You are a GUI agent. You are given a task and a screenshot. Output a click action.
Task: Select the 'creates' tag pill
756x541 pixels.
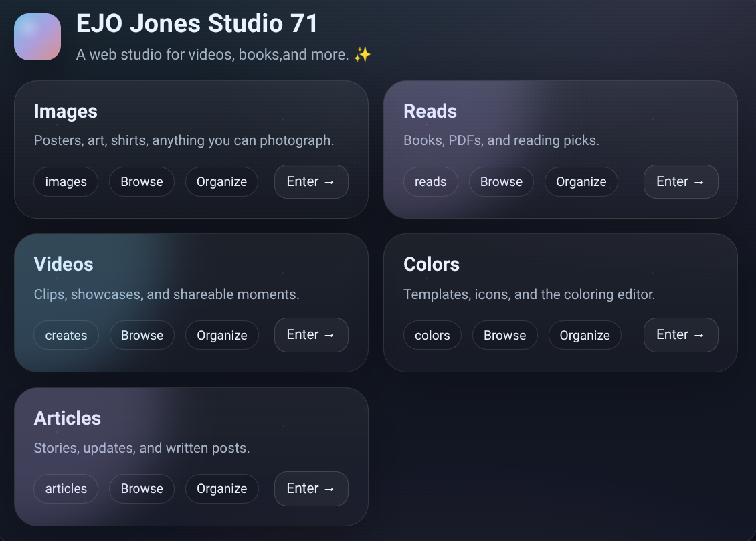pos(66,335)
